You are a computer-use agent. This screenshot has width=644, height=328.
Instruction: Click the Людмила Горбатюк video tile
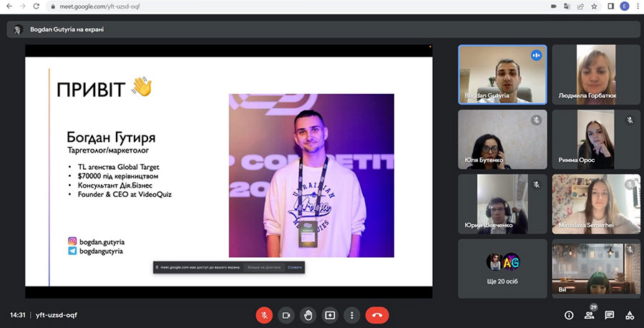point(596,74)
